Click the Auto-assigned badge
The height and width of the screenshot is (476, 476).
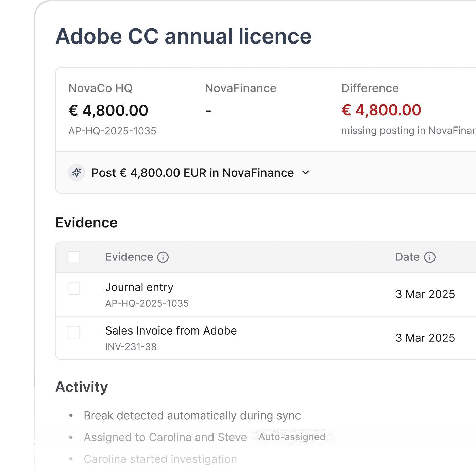pyautogui.click(x=292, y=437)
